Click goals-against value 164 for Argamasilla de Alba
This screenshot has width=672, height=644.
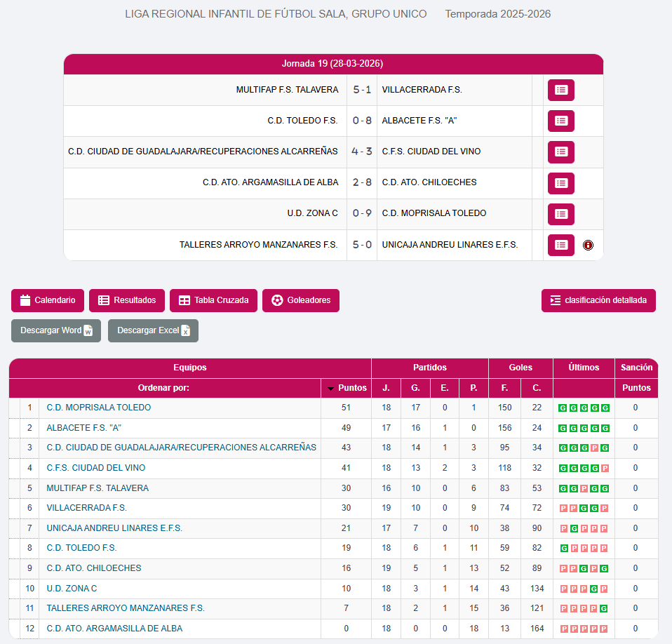tap(537, 629)
